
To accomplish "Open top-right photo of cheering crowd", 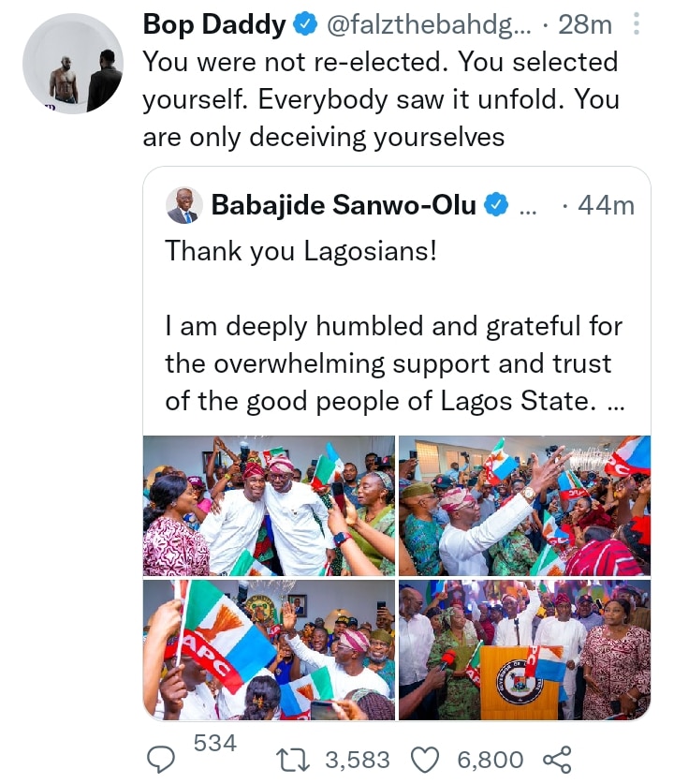I will [523, 506].
